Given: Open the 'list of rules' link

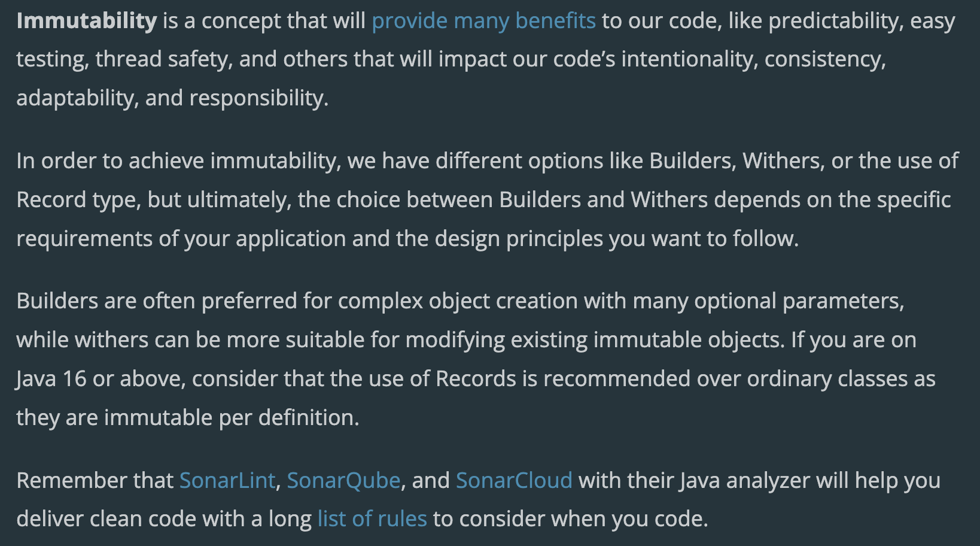Looking at the screenshot, I should tap(372, 519).
